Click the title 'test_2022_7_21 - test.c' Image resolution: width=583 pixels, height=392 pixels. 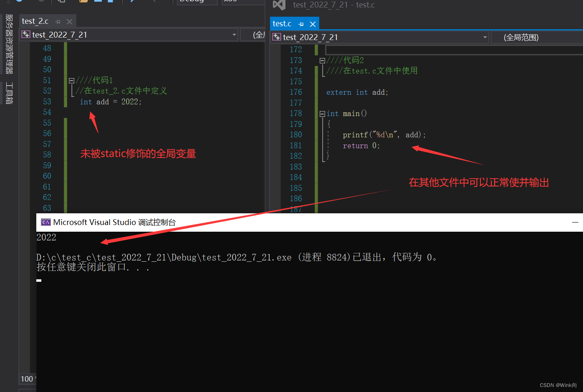point(334,5)
